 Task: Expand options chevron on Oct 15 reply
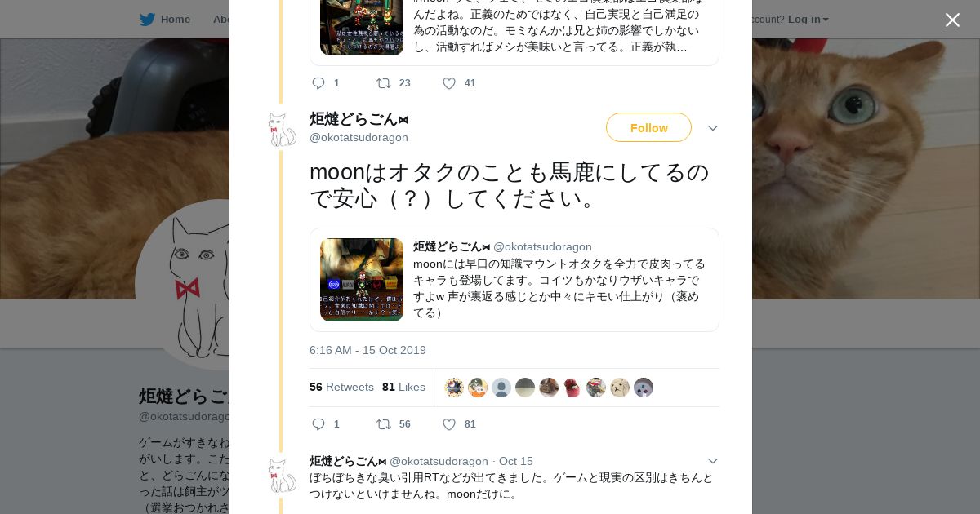(x=712, y=461)
